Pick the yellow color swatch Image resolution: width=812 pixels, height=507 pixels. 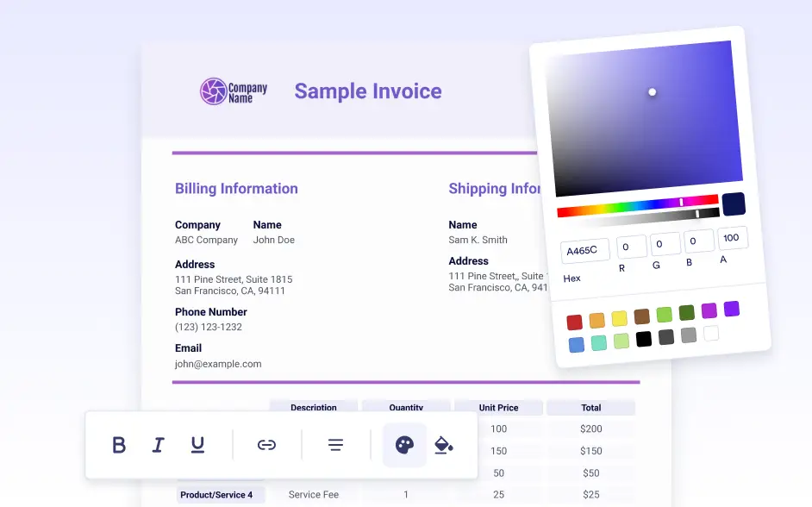pyautogui.click(x=620, y=318)
